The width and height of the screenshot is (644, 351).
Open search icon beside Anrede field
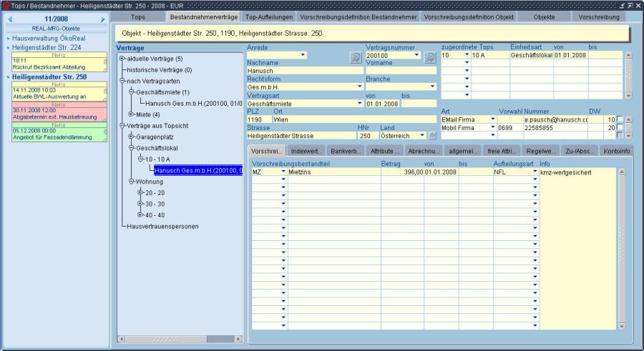(356, 57)
